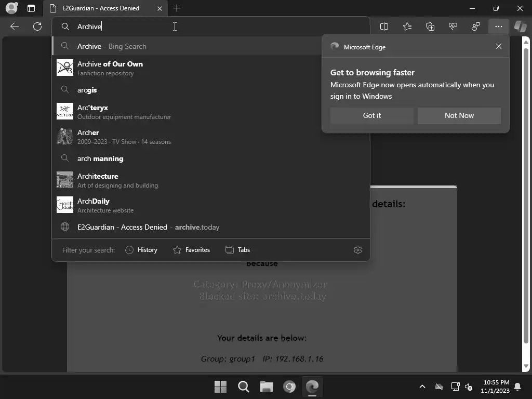Open the people/share toolbar icon
Screen dimensions: 532x399
point(476,26)
